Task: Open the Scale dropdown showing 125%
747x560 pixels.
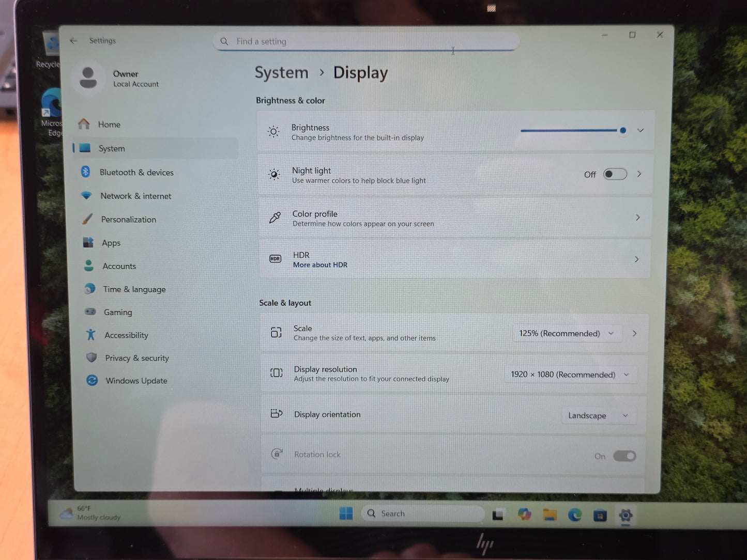Action: coord(567,333)
